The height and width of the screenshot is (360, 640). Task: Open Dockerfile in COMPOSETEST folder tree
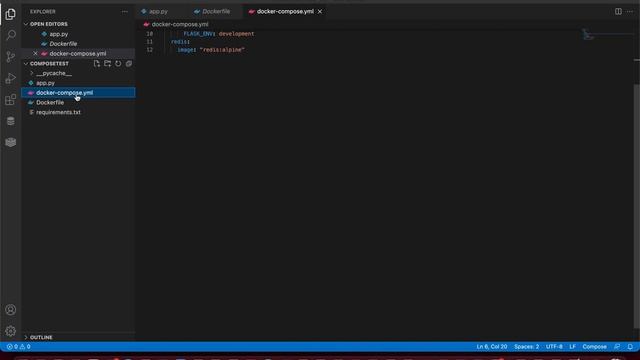[x=50, y=102]
